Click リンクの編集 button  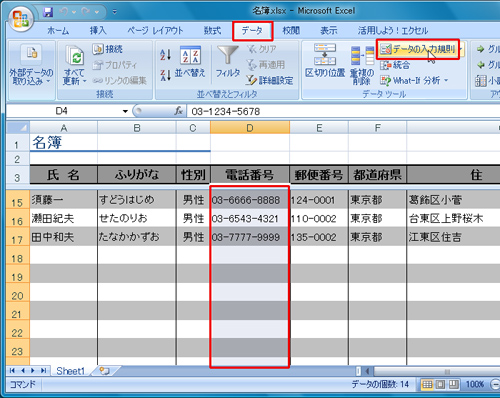tap(119, 80)
